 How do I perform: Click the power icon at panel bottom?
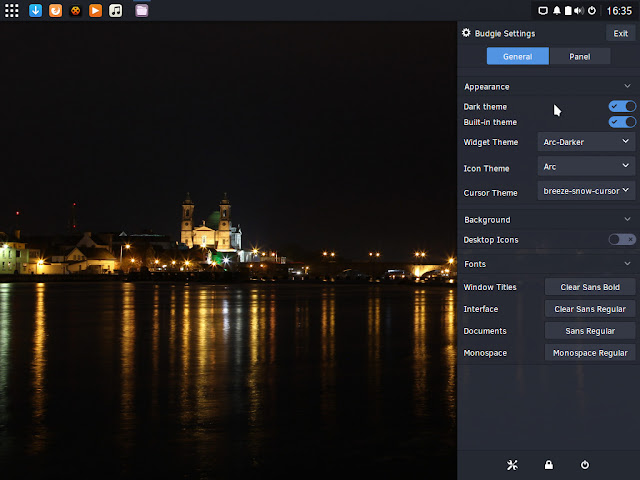585,464
